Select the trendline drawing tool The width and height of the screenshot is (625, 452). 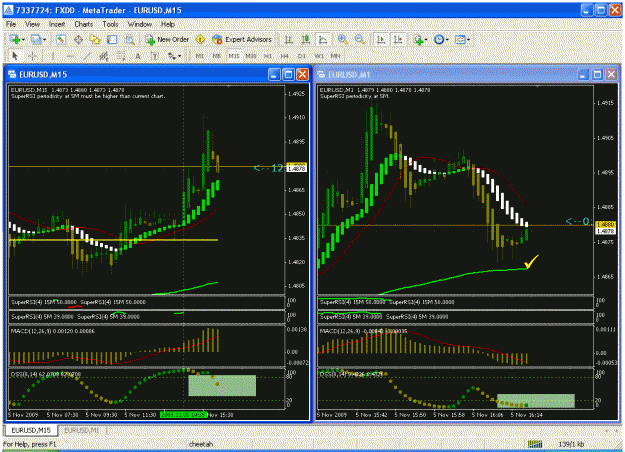(86, 56)
